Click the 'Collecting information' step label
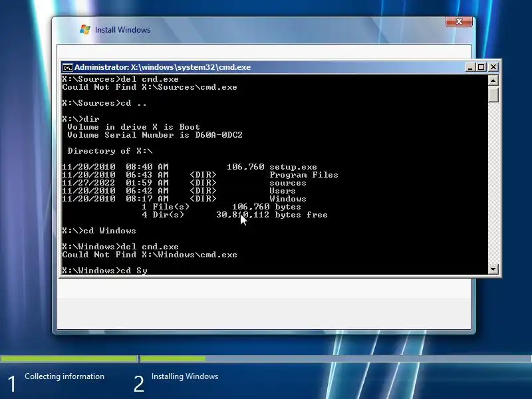The width and height of the screenshot is (532, 399). point(65,376)
